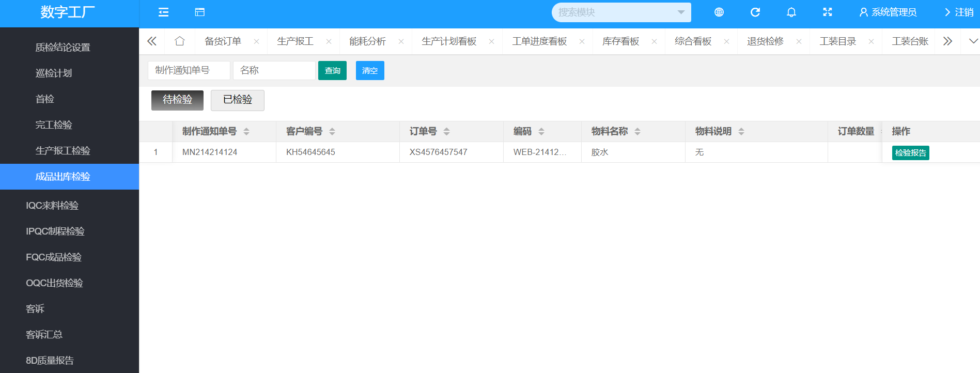Collapse the sidebar with the menu-fold icon
The image size is (980, 373).
click(163, 12)
